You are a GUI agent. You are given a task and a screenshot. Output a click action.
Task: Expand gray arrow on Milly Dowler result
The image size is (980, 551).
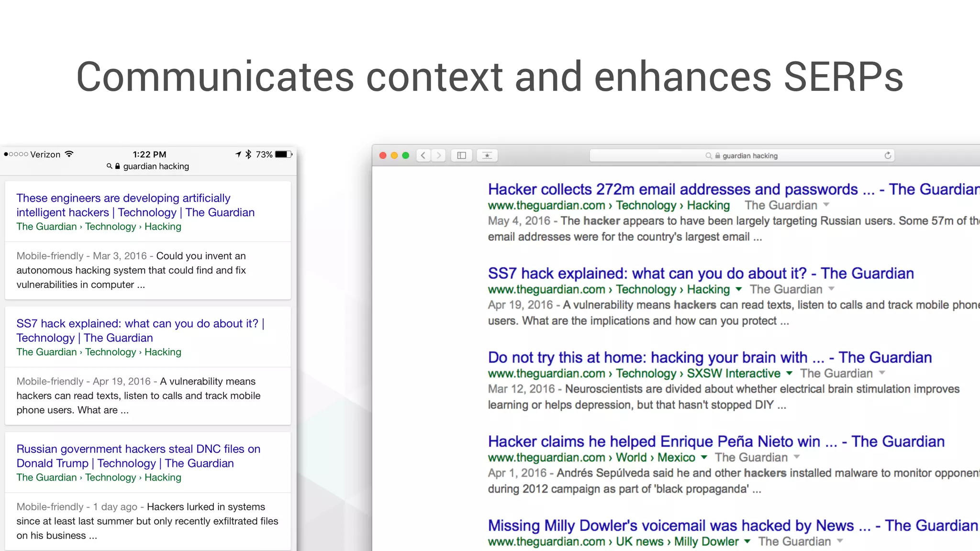coord(840,541)
